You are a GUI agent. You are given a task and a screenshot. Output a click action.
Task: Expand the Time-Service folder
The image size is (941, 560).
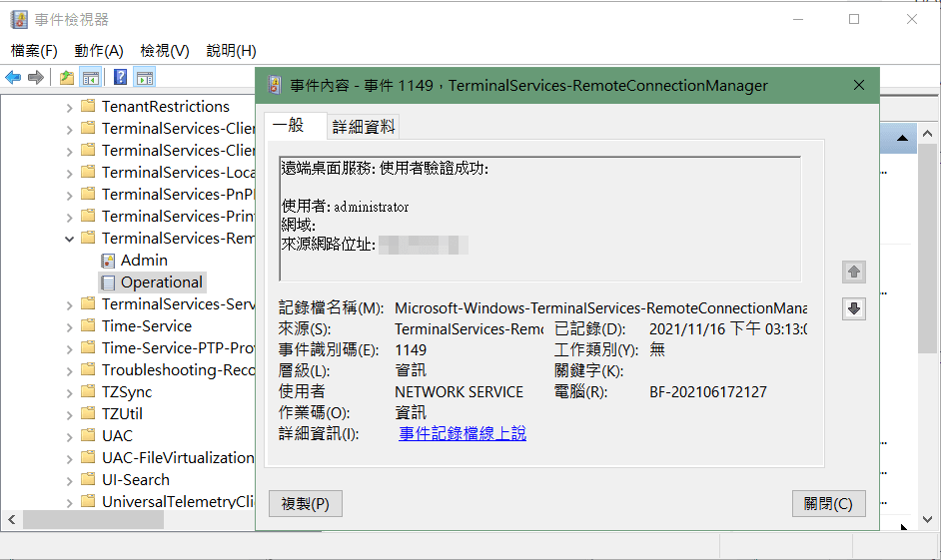[x=69, y=326]
